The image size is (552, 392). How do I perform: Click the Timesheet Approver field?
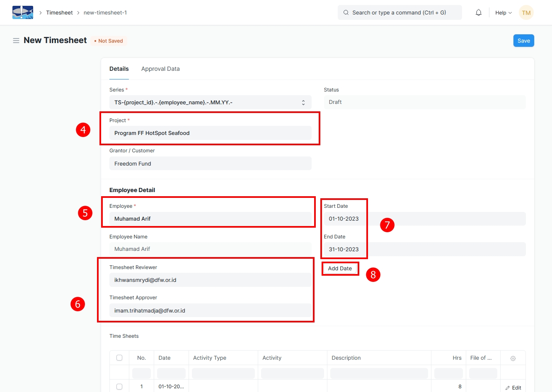(x=210, y=310)
